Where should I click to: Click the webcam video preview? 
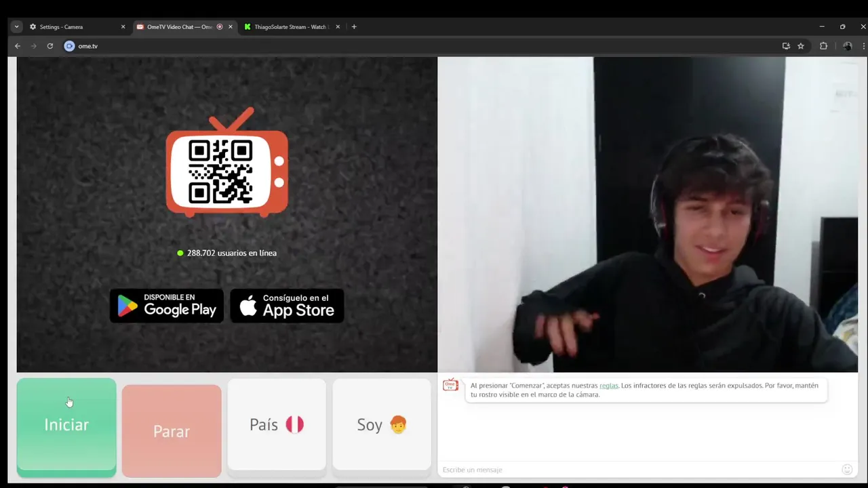tap(648, 214)
